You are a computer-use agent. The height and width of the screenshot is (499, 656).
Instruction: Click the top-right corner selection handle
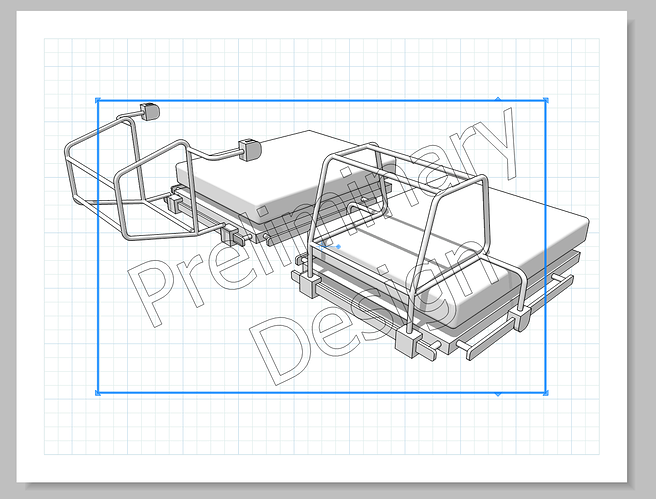[546, 100]
